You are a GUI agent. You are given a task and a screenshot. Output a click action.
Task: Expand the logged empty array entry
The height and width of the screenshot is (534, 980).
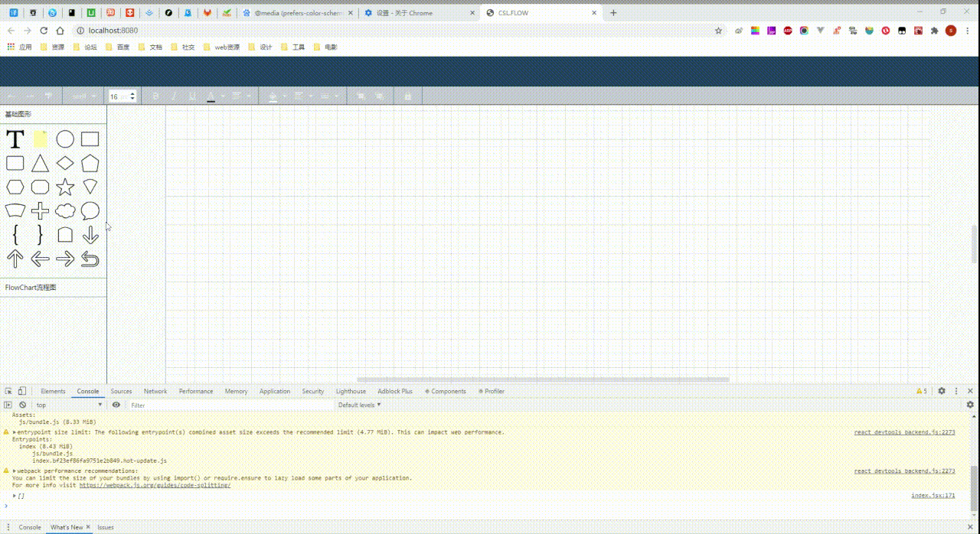coord(15,496)
